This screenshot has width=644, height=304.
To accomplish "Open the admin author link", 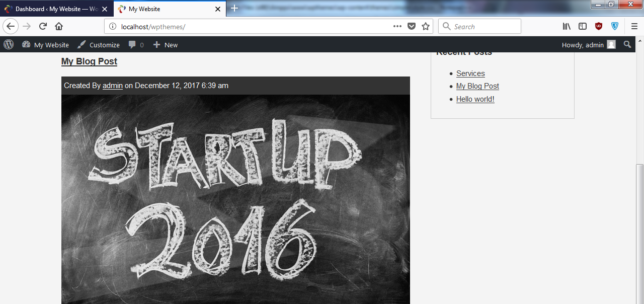I will (x=113, y=86).
